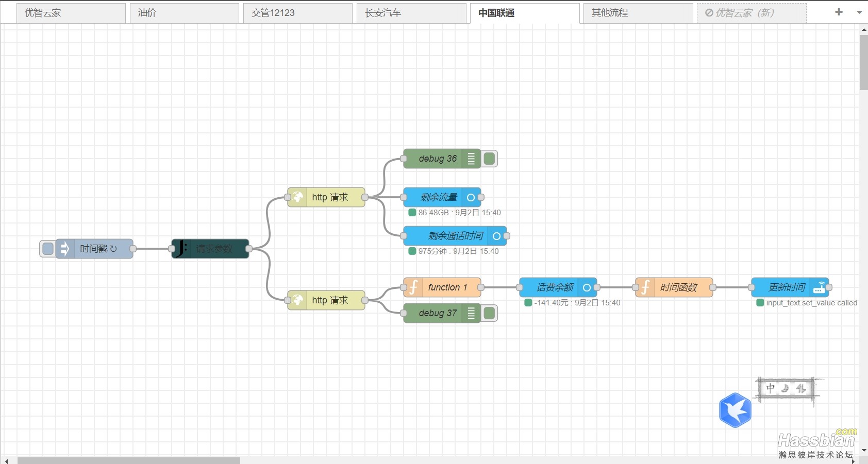Toggle the debug 36 node output button
The width and height of the screenshot is (868, 464).
point(490,159)
